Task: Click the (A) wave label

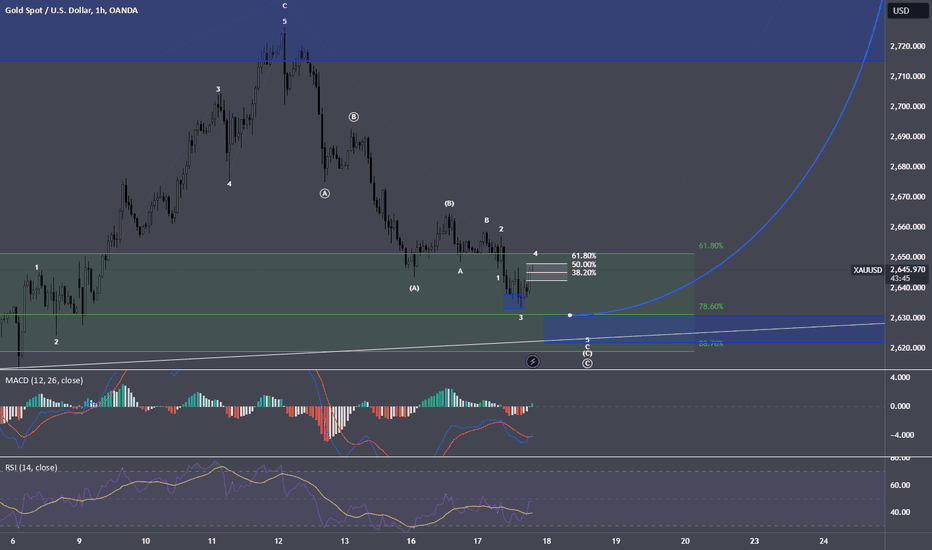Action: (414, 288)
